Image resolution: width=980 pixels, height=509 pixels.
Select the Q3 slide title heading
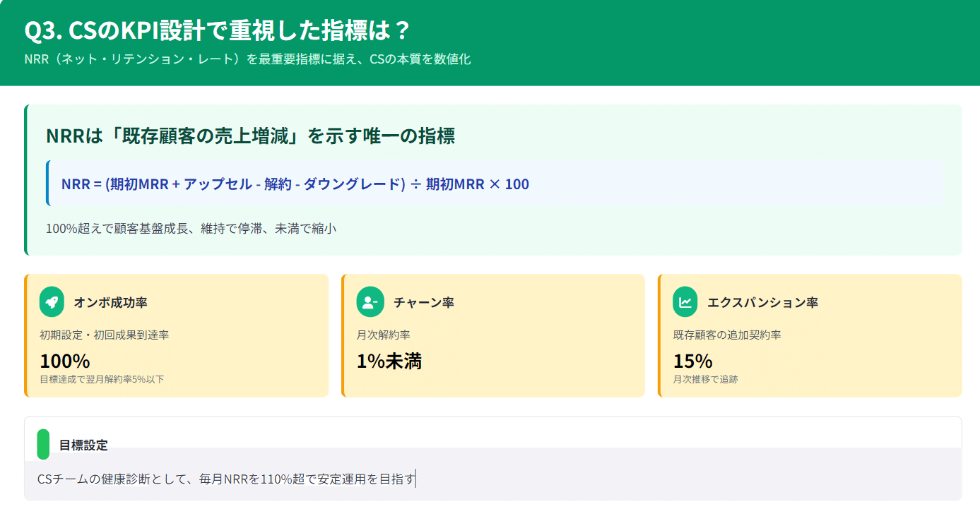(x=218, y=31)
